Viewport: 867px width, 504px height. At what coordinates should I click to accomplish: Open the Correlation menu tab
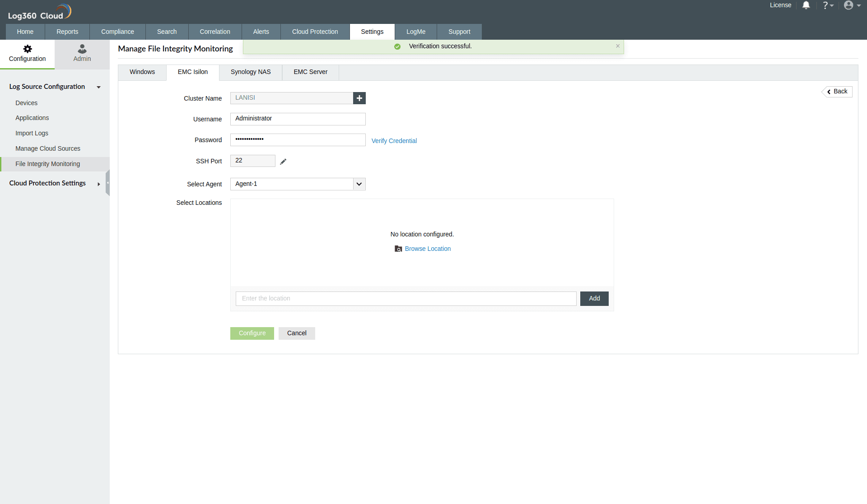[x=215, y=32]
